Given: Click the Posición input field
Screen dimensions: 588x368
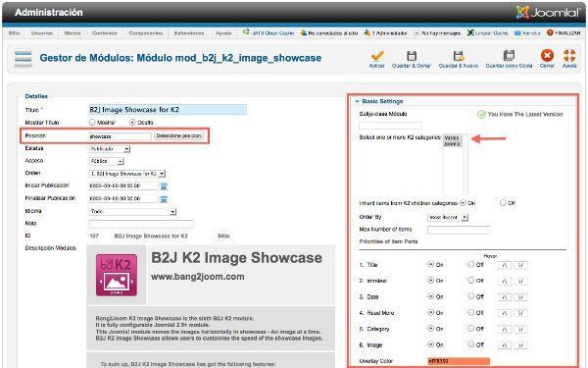Looking at the screenshot, I should [x=120, y=136].
